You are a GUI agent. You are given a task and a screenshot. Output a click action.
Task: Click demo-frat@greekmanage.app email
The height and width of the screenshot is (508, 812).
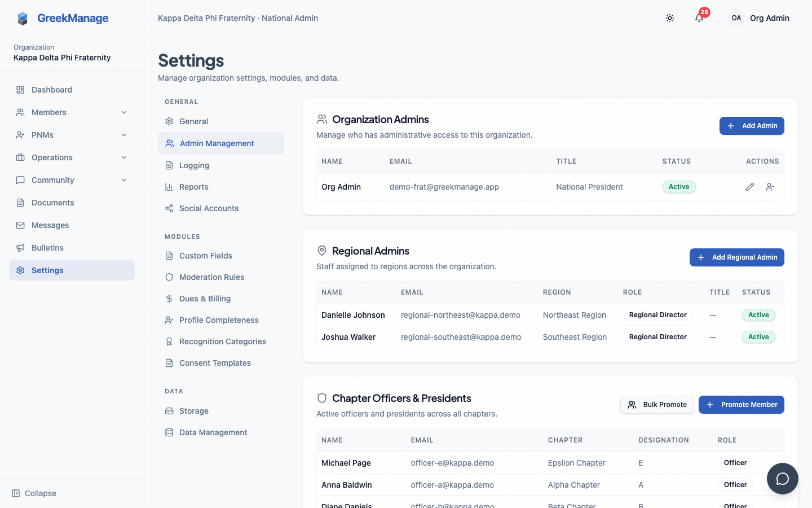point(444,187)
